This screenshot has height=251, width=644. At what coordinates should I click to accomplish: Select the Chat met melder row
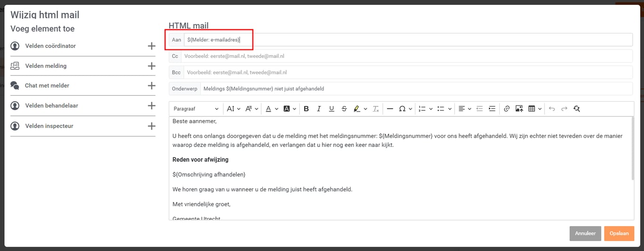tap(83, 86)
